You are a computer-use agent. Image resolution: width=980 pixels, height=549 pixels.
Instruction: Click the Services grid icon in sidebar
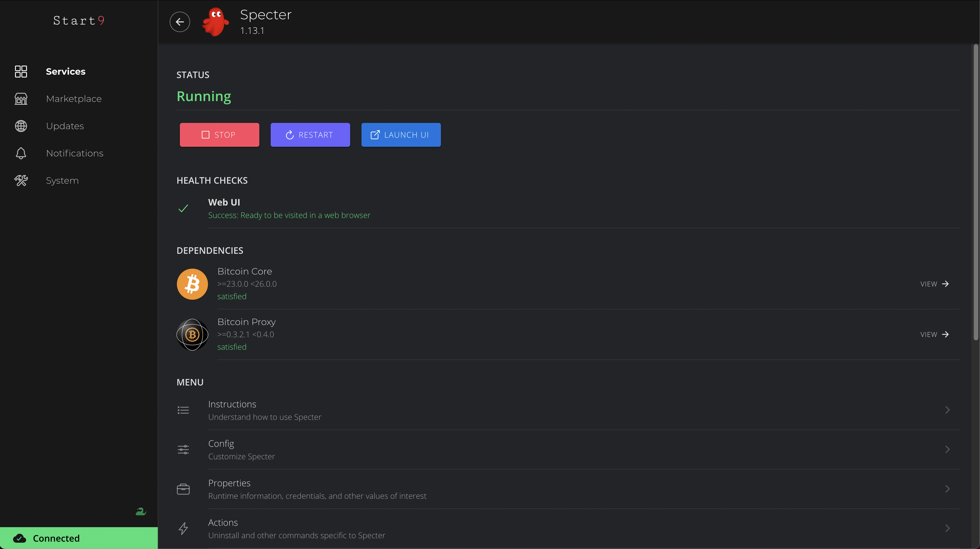pyautogui.click(x=21, y=71)
